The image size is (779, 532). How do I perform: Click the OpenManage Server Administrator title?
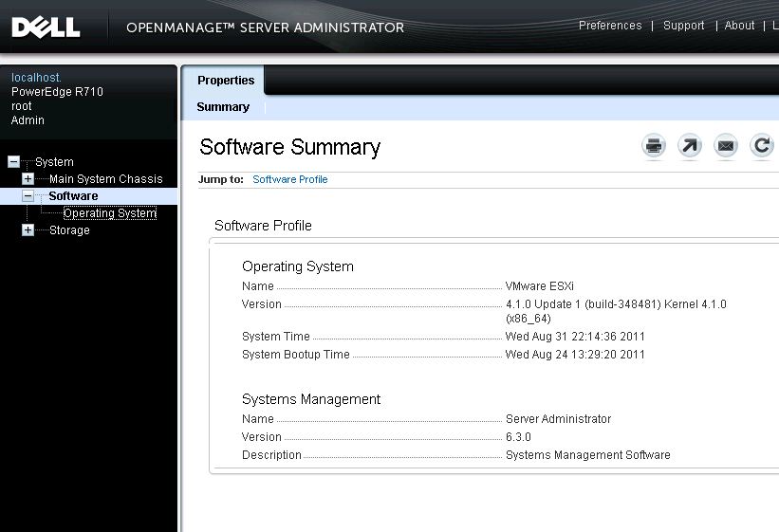[266, 28]
